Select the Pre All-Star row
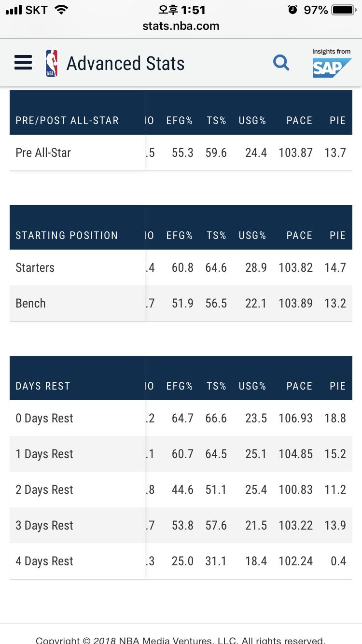The image size is (362, 644). click(x=181, y=153)
